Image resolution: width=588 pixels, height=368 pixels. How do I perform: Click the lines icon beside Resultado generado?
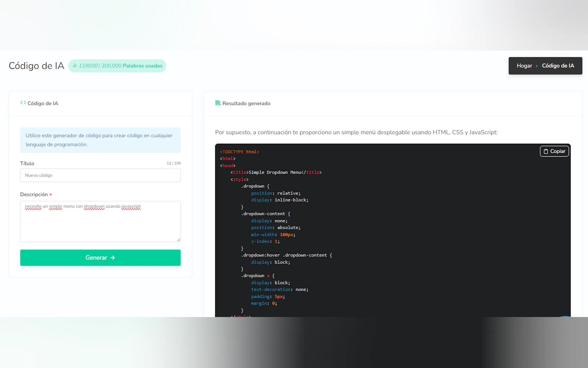218,103
